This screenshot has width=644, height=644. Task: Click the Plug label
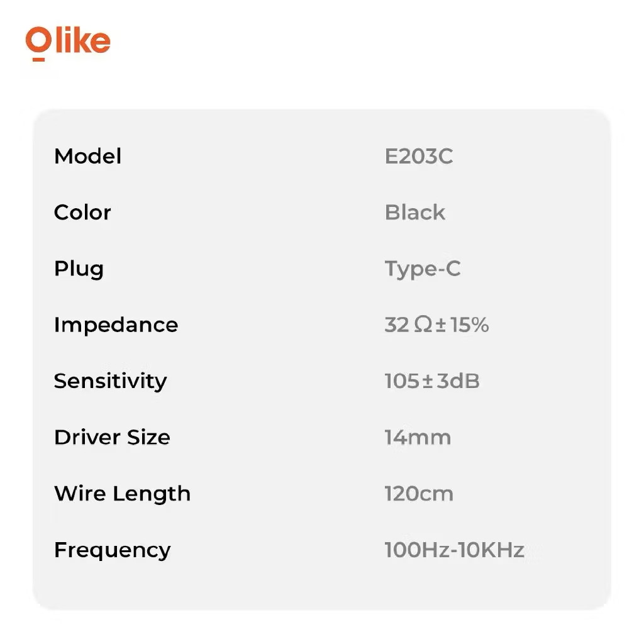(x=79, y=269)
